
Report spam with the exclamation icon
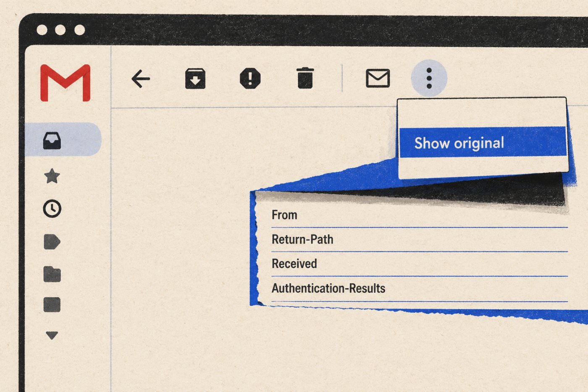coord(250,79)
